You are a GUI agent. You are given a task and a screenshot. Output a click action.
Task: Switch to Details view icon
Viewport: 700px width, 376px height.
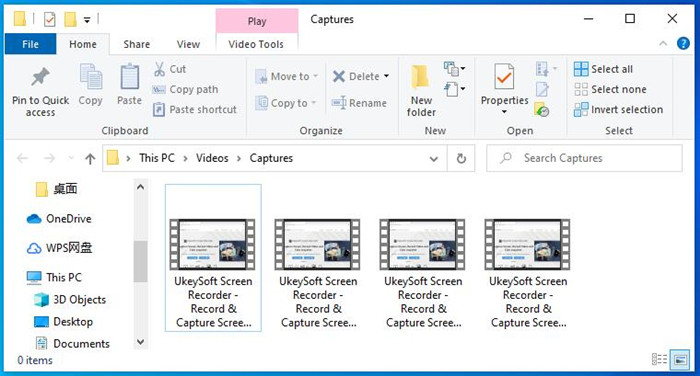pos(659,359)
